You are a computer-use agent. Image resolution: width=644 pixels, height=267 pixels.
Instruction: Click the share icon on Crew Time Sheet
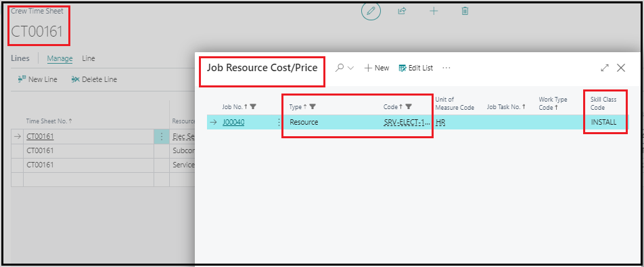402,11
